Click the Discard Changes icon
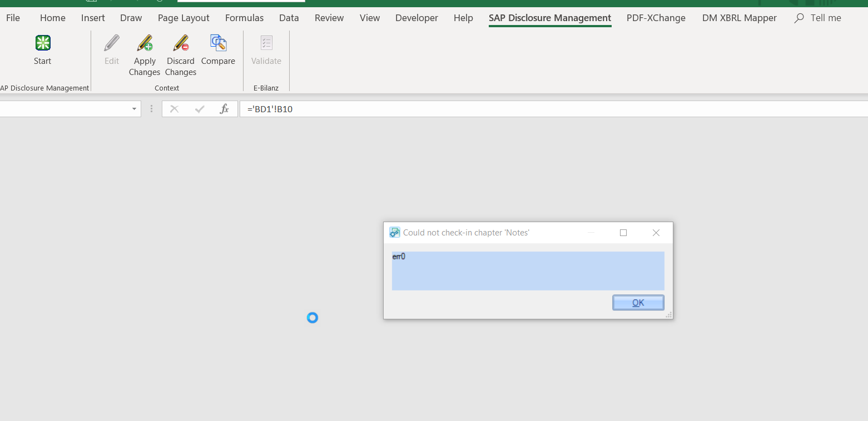The height and width of the screenshot is (421, 868). click(x=181, y=43)
